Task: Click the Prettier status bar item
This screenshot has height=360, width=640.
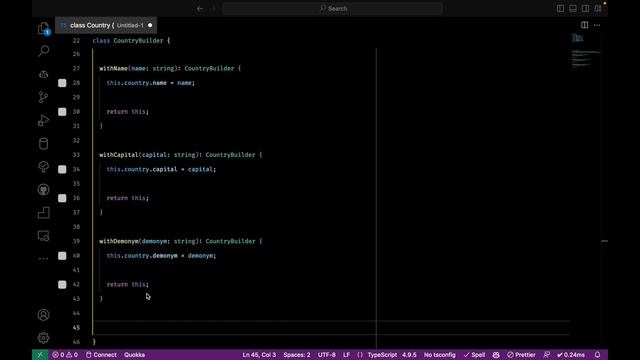Action: pyautogui.click(x=521, y=355)
